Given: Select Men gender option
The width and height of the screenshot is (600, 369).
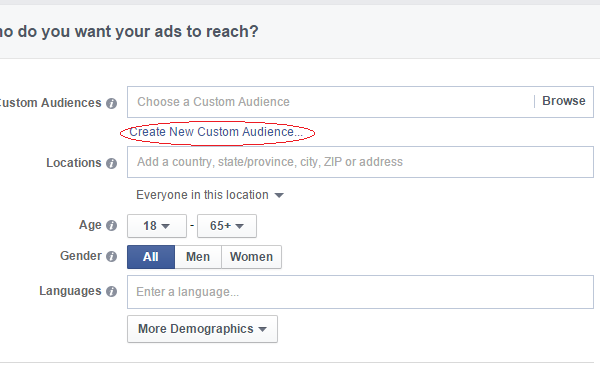Looking at the screenshot, I should (x=198, y=257).
